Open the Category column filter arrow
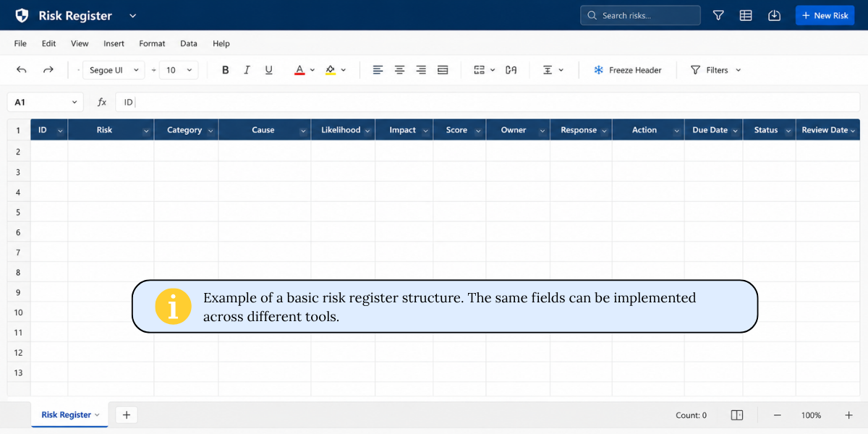Screen dimensions: 868x434 point(210,131)
